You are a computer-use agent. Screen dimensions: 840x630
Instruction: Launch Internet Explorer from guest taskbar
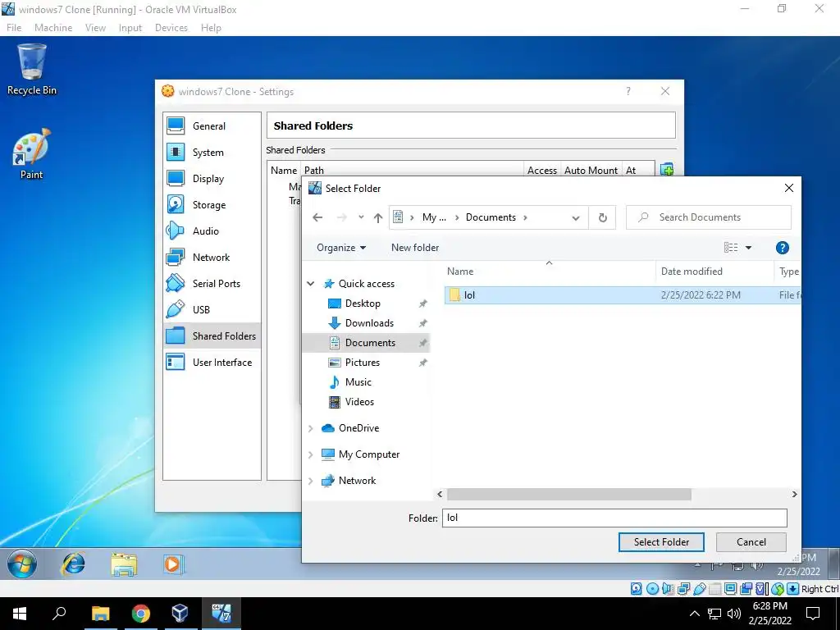pos(73,564)
